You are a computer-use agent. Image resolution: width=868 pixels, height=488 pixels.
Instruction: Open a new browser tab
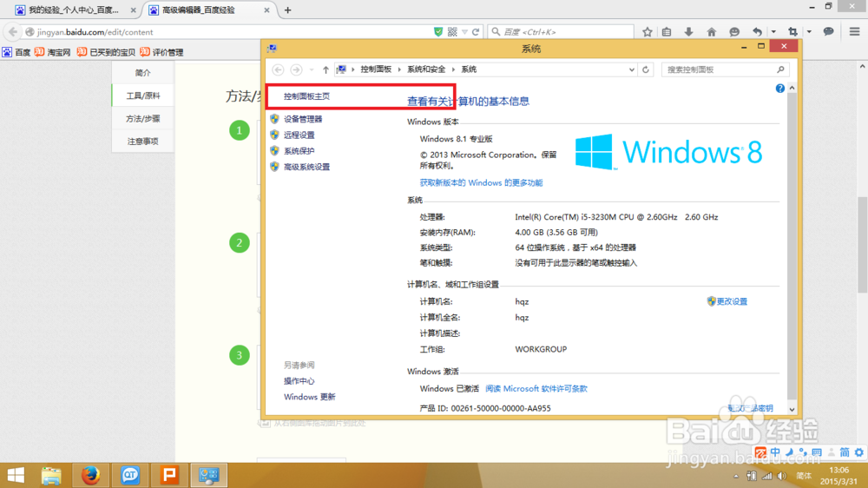[288, 10]
